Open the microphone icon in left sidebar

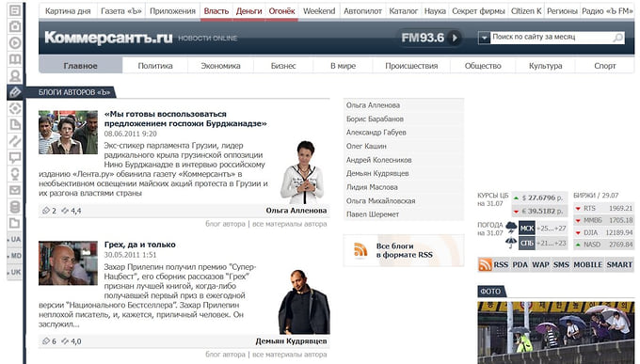[x=15, y=174]
